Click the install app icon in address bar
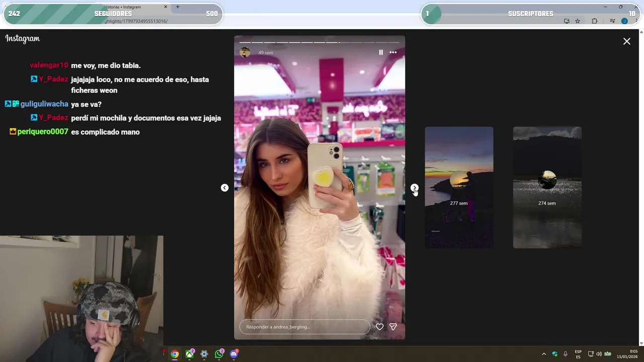 [x=567, y=21]
